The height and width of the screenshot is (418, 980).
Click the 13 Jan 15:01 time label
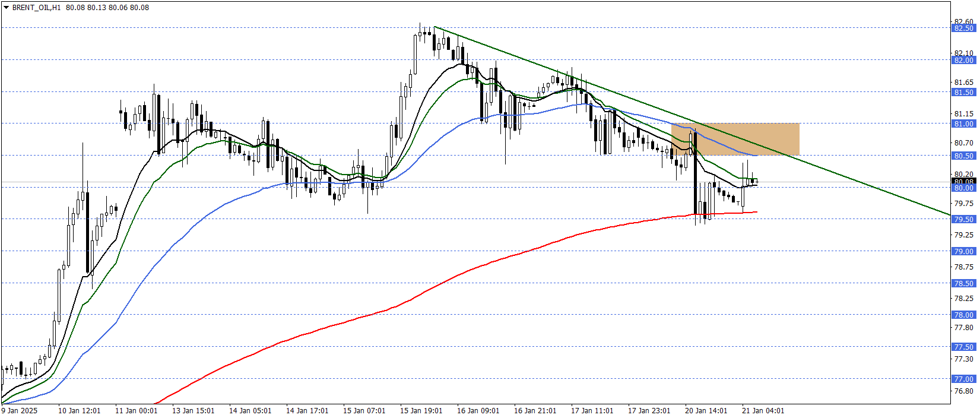click(x=193, y=410)
